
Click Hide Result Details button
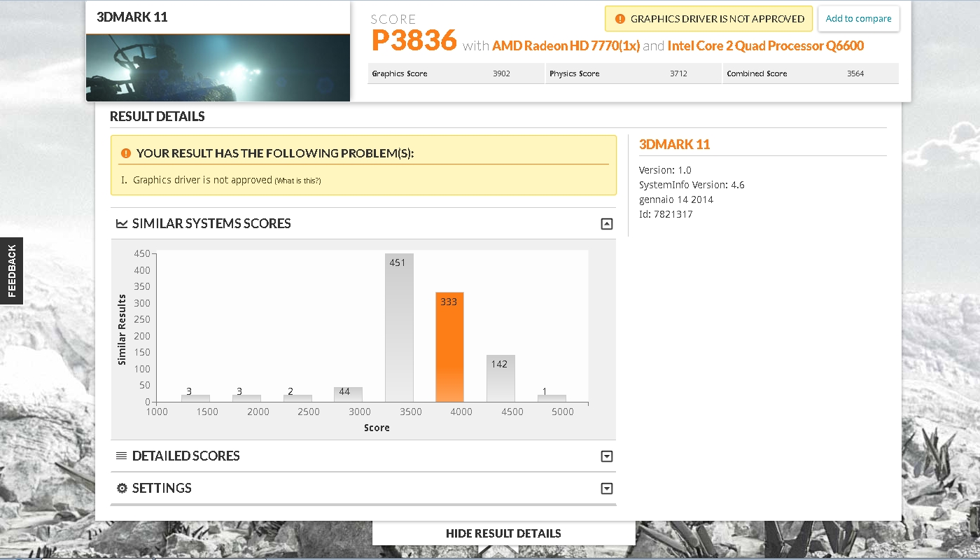(x=503, y=533)
